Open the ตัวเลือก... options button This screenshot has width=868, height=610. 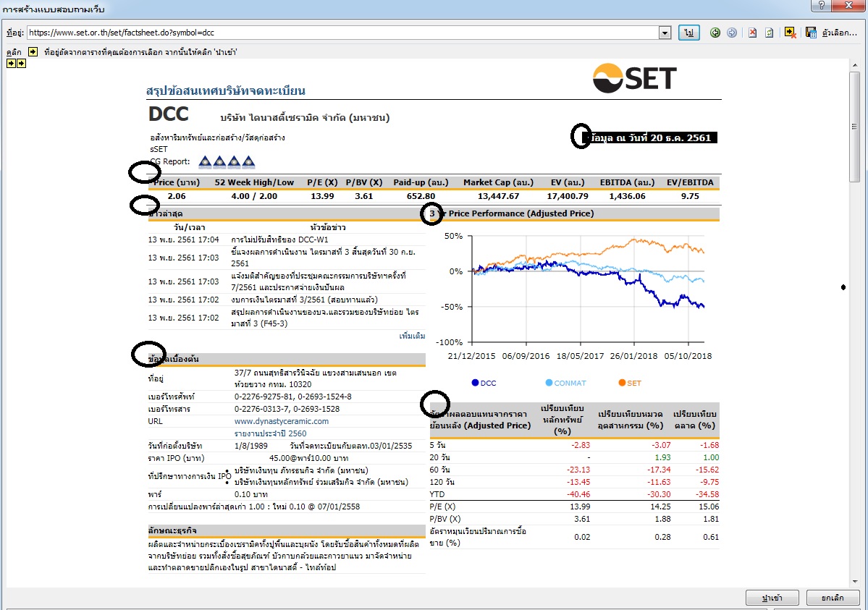tap(840, 33)
